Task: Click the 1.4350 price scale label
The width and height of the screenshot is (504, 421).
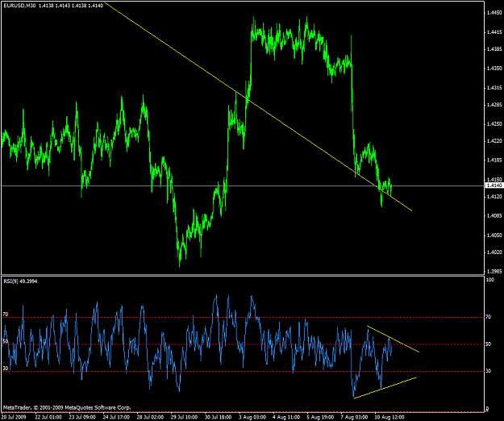Action: click(x=494, y=69)
